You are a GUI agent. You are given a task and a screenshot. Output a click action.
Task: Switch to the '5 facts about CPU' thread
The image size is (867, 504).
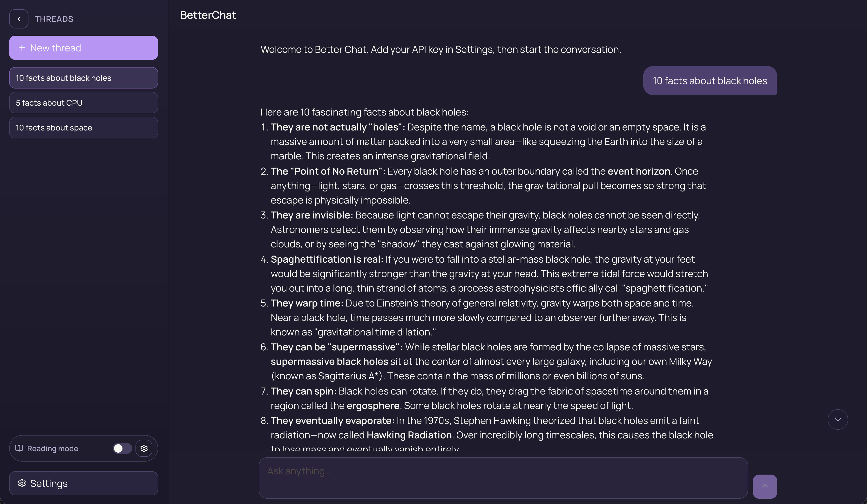83,102
